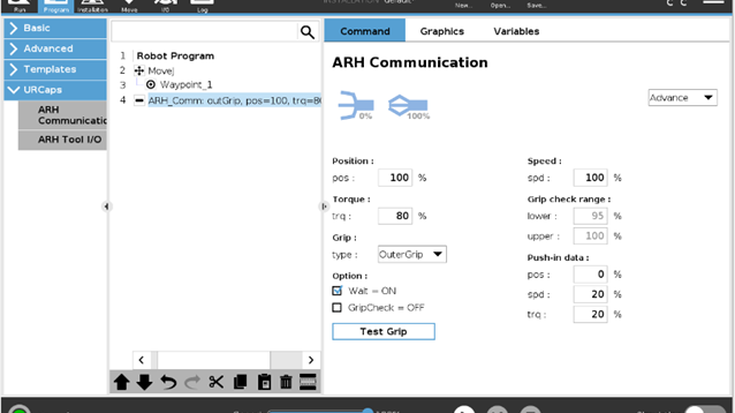This screenshot has width=735, height=413.
Task: Edit Push-in data trq field
Action: (x=590, y=315)
